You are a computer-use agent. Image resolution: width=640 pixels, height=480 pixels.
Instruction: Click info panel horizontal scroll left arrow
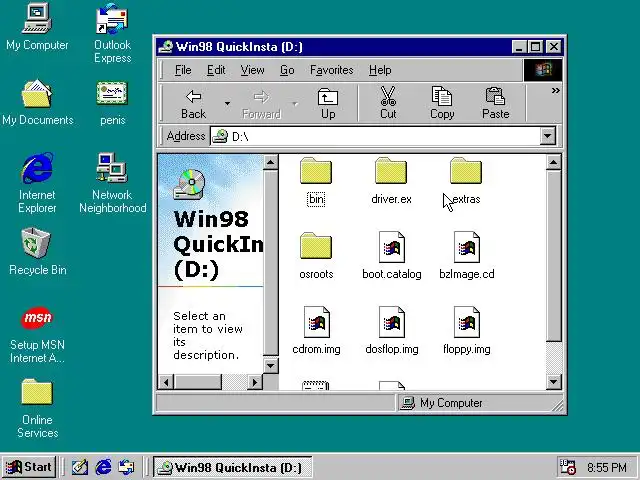click(x=166, y=382)
